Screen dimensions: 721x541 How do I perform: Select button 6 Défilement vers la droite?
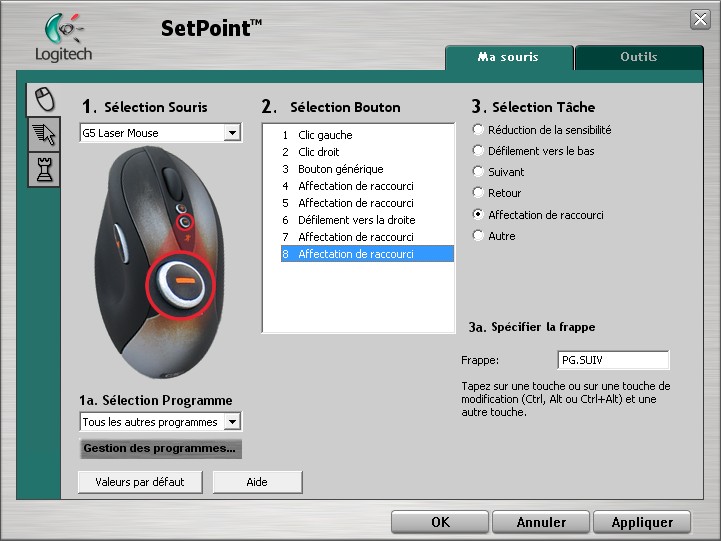tap(367, 220)
